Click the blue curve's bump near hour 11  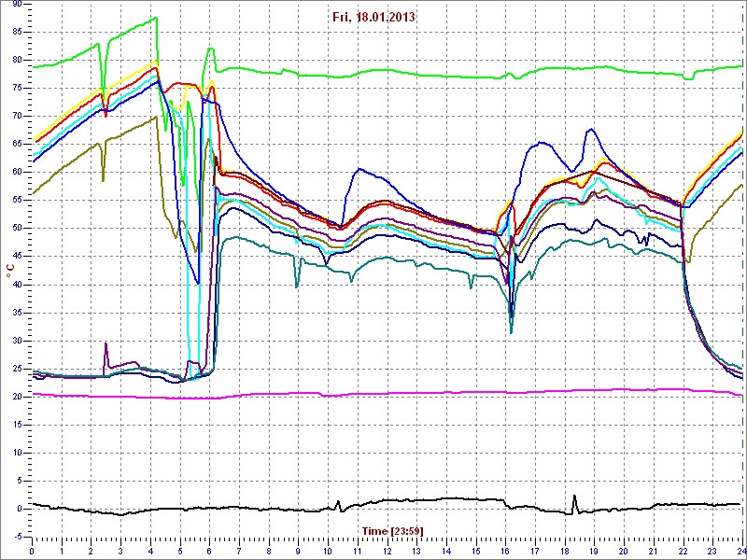tap(358, 169)
